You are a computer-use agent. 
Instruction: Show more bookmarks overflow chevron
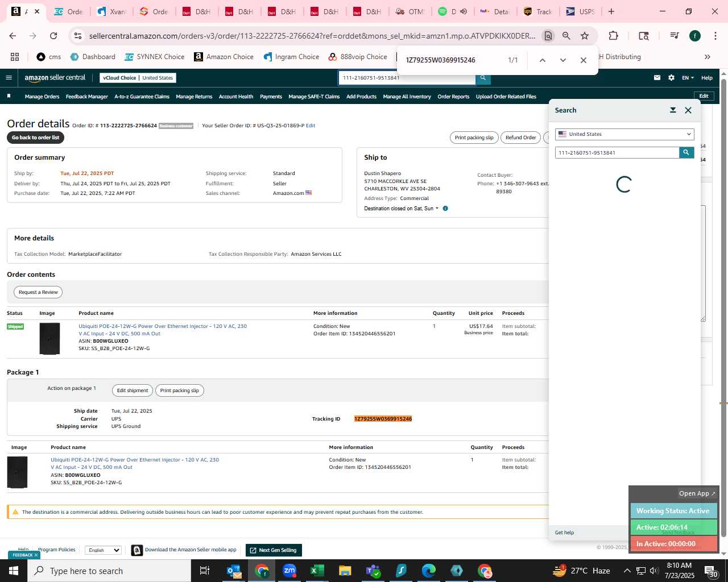708,57
